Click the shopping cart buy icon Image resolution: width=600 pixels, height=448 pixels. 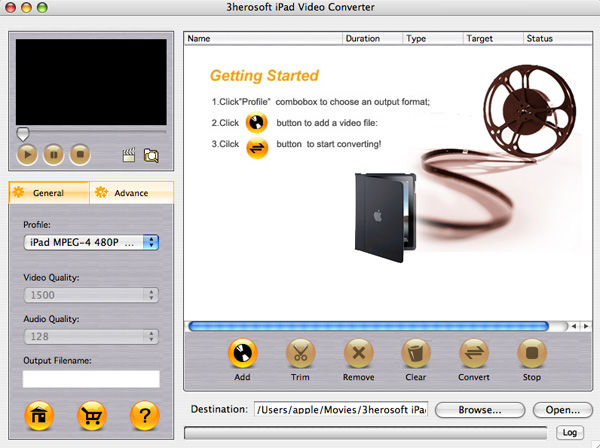click(91, 415)
